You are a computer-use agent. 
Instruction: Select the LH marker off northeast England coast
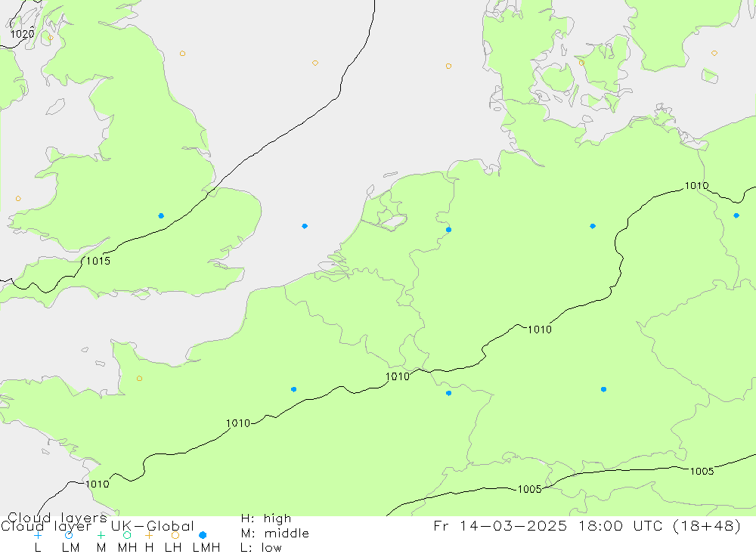coord(183,54)
